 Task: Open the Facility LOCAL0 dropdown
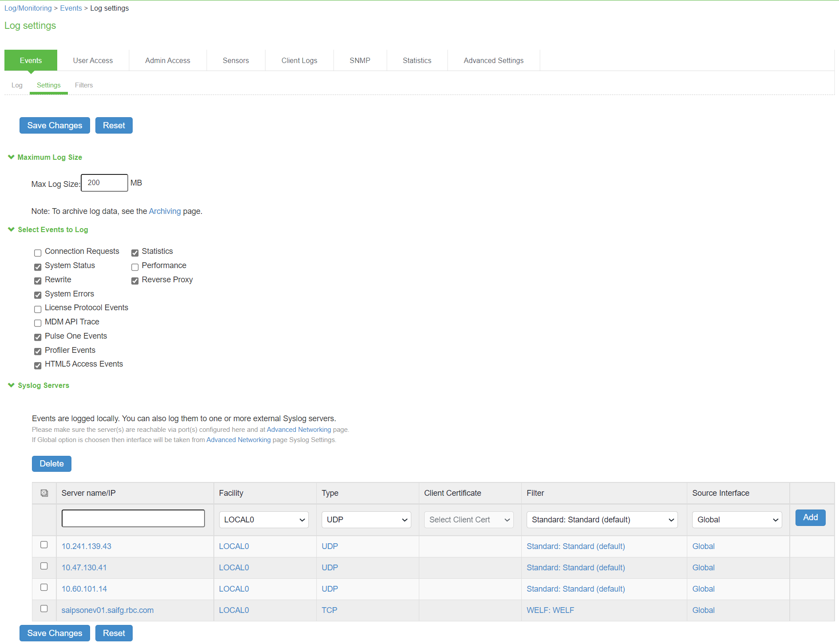point(264,519)
